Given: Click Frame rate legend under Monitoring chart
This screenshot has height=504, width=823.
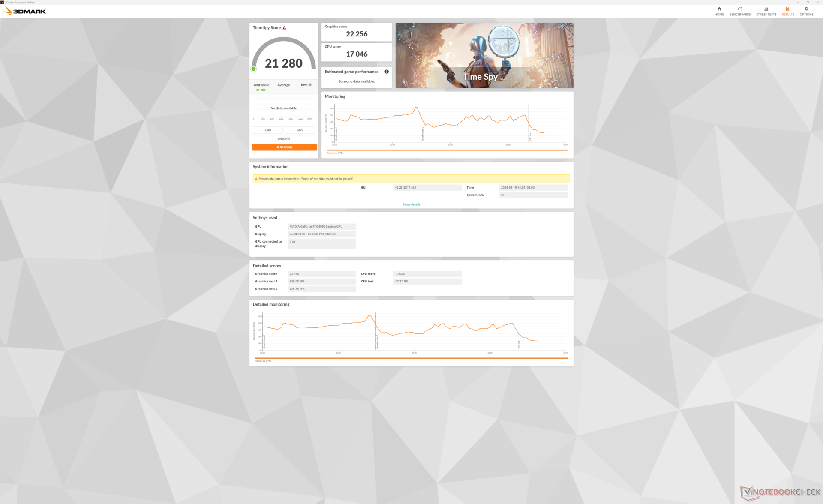Looking at the screenshot, I should [335, 153].
